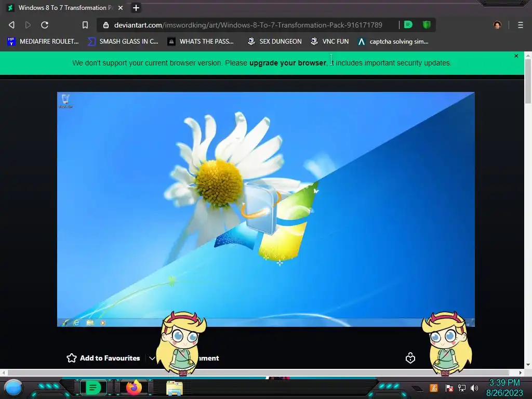532x399 pixels.
Task: Click the horizontal scrollbar left arrow
Action: pyautogui.click(x=4, y=373)
